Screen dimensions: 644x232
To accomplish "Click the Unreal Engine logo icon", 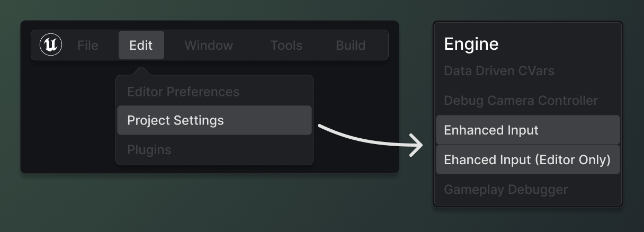I will tap(51, 45).
